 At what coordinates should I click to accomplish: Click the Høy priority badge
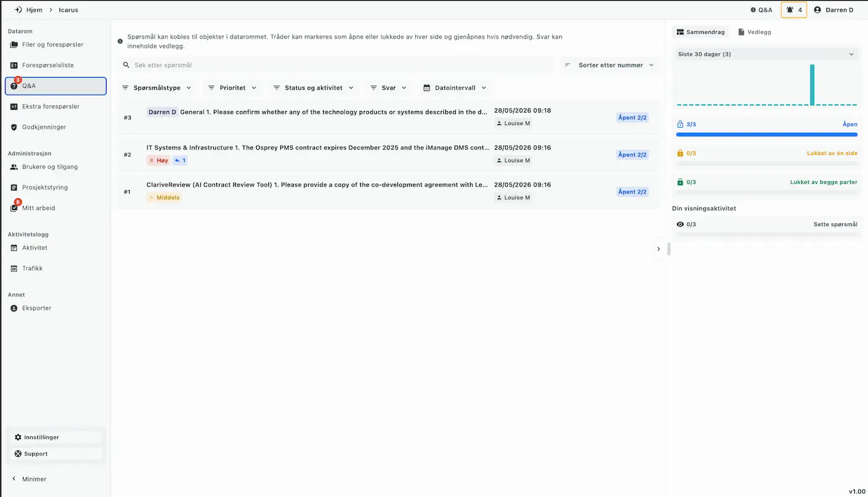(158, 161)
